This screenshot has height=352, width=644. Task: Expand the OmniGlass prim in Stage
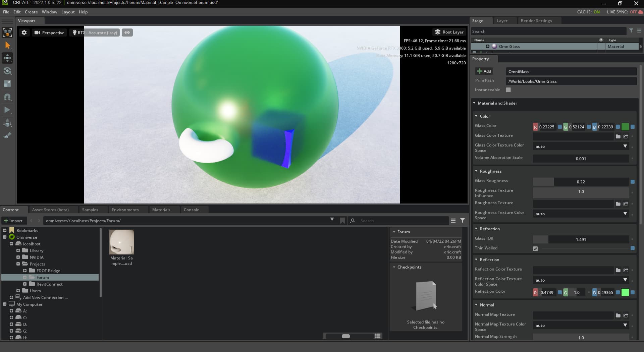click(488, 46)
